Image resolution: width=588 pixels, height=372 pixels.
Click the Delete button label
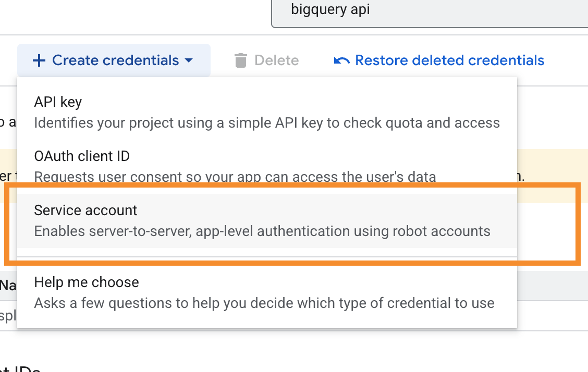[x=277, y=60]
